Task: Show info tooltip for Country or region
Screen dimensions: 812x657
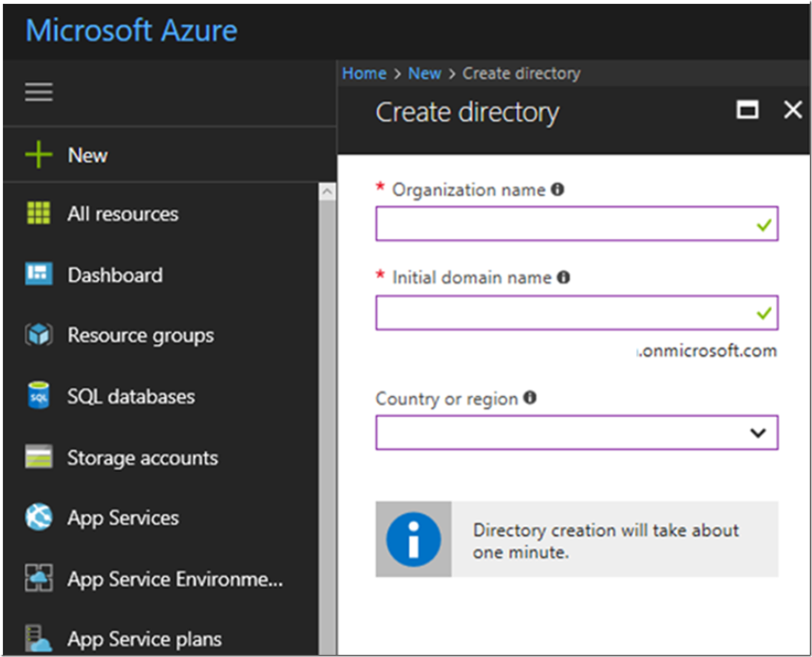Action: (x=530, y=398)
